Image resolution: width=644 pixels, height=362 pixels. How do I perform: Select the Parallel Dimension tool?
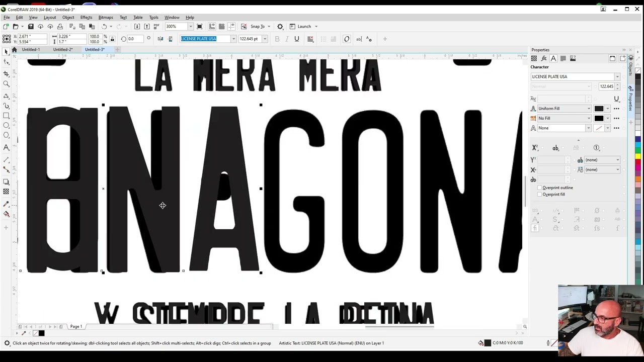(x=6, y=160)
